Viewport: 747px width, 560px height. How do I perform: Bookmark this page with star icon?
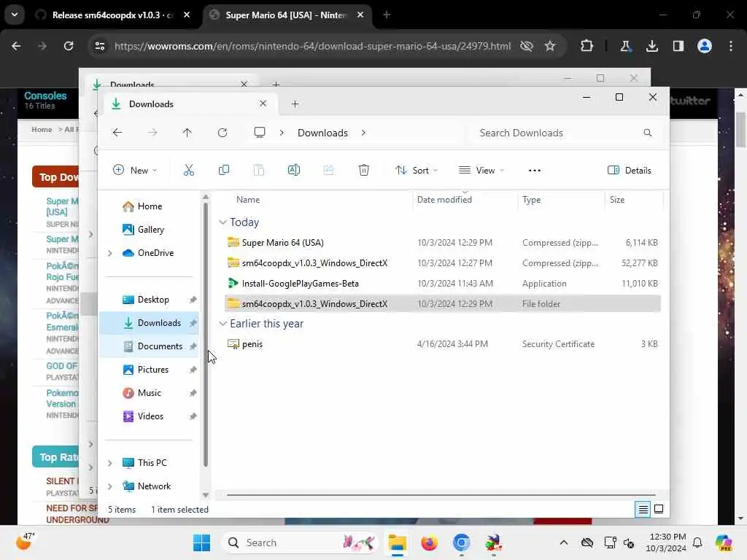pos(550,46)
